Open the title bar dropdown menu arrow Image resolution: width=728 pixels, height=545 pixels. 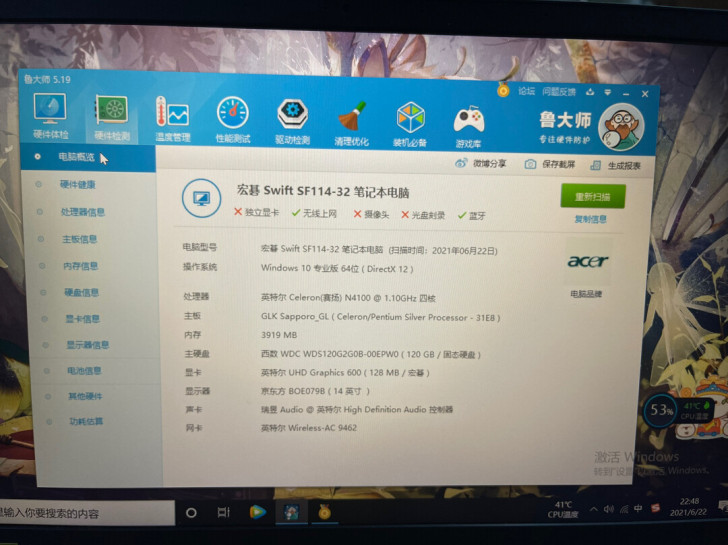pos(608,93)
